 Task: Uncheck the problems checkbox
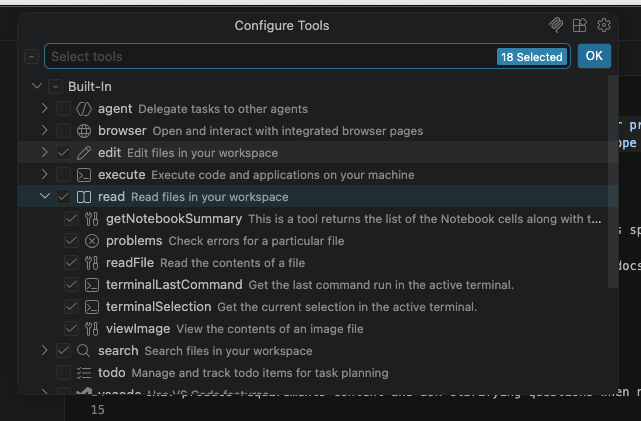coord(72,241)
